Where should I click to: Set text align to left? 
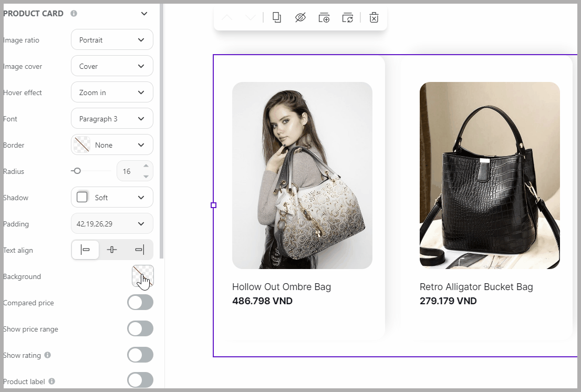click(x=85, y=250)
